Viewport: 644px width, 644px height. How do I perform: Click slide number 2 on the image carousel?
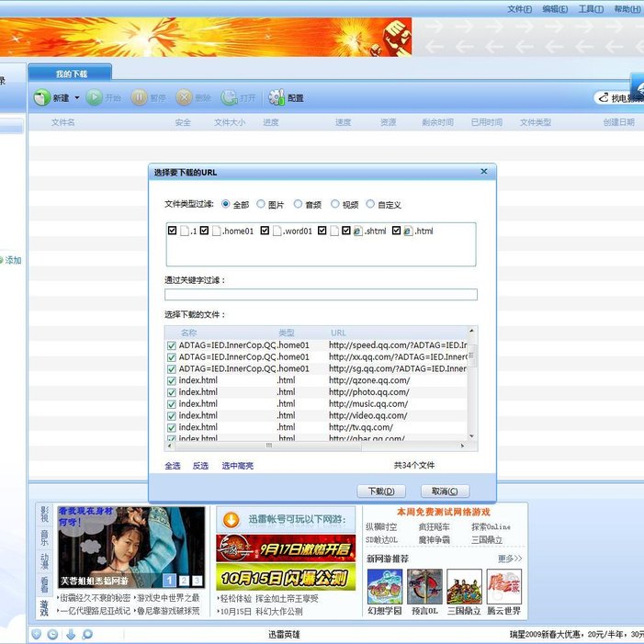(x=184, y=581)
